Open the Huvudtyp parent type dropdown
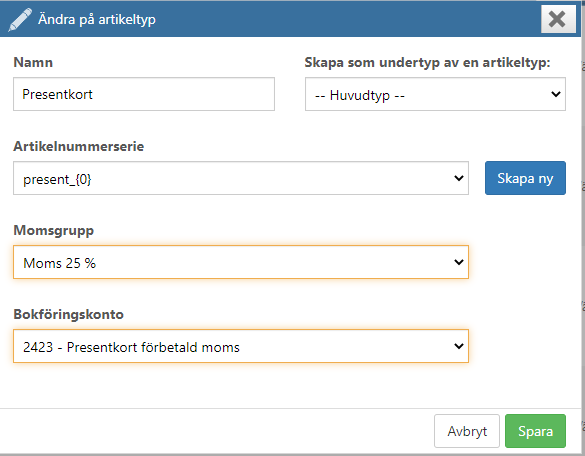 point(435,94)
